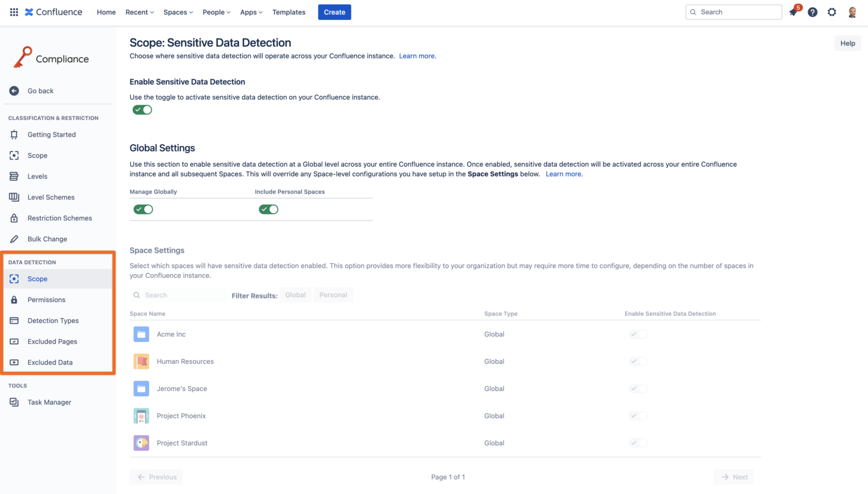Select the Scope icon under Classification & Restriction
The width and height of the screenshot is (868, 494).
point(14,155)
